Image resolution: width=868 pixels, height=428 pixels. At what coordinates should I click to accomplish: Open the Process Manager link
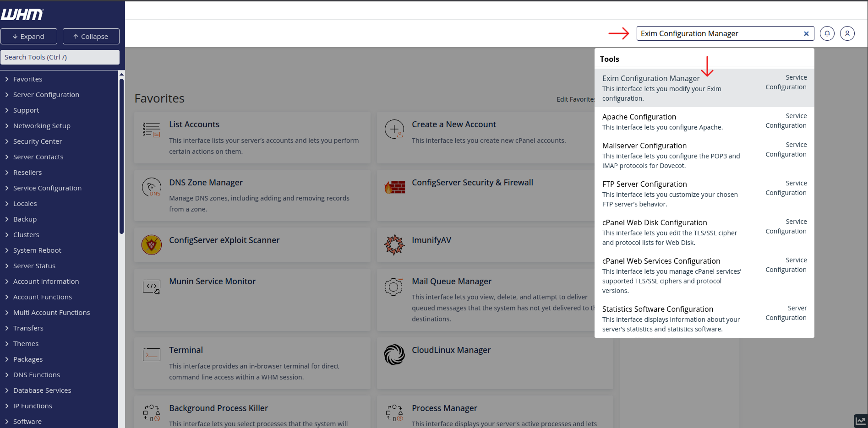click(x=444, y=408)
